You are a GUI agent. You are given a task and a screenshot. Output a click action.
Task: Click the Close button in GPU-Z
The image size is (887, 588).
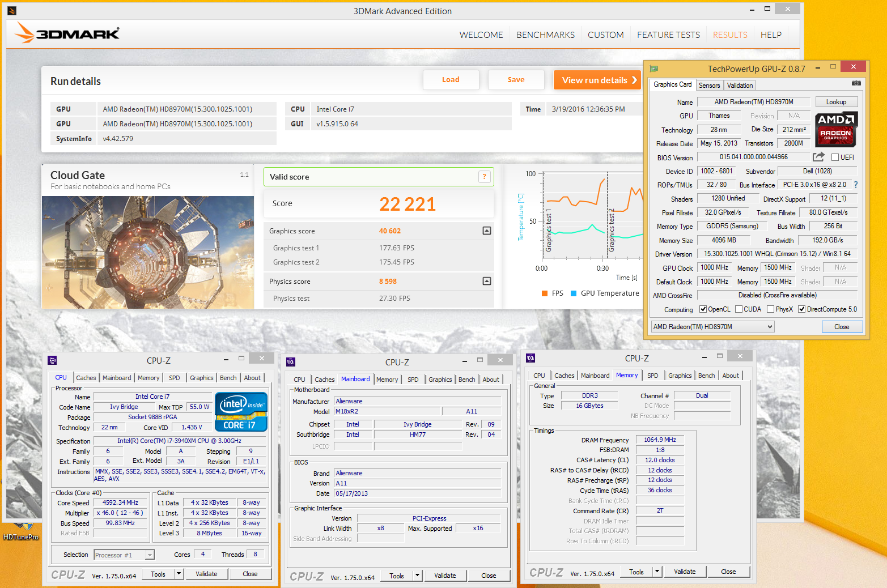click(x=842, y=327)
